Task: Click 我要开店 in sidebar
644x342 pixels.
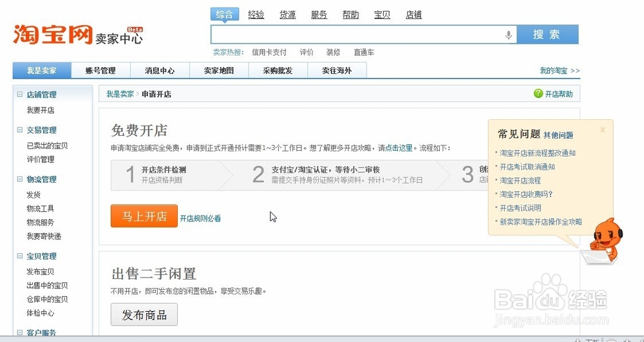Action: pyautogui.click(x=40, y=110)
